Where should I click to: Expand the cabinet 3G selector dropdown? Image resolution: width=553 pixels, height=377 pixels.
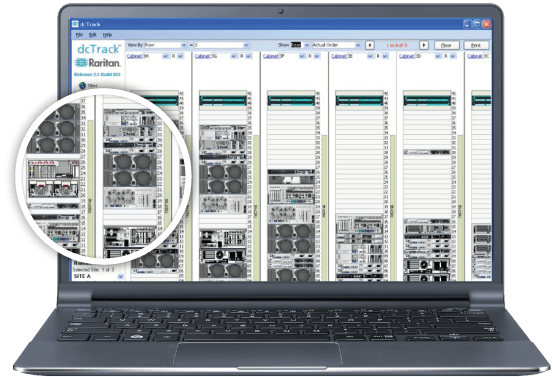pos(233,56)
